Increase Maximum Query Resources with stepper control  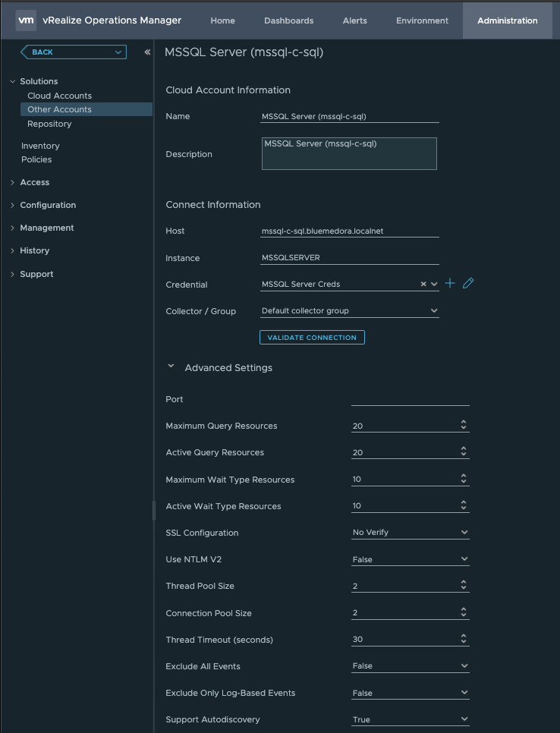tap(463, 423)
